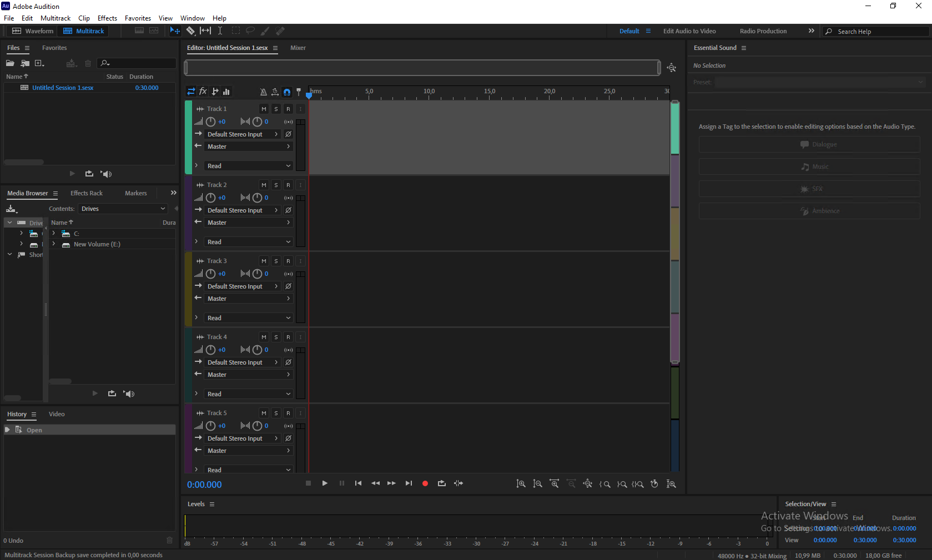The image size is (932, 560).
Task: Select the Time Selection tool
Action: pyautogui.click(x=220, y=31)
